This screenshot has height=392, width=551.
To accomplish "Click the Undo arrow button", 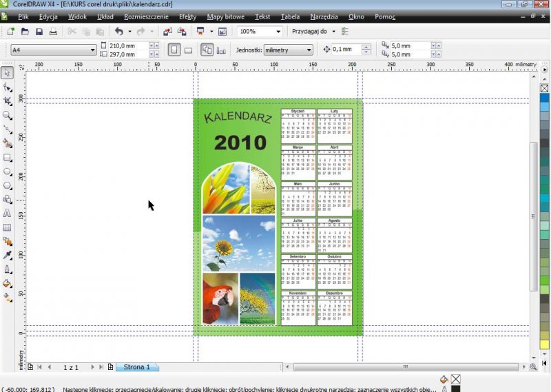I will pos(118,32).
